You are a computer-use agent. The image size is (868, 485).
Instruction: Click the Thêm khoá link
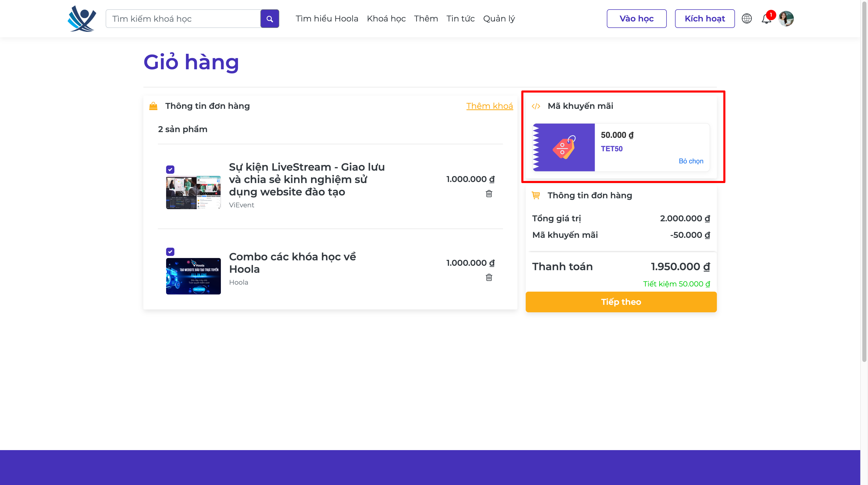[489, 106]
